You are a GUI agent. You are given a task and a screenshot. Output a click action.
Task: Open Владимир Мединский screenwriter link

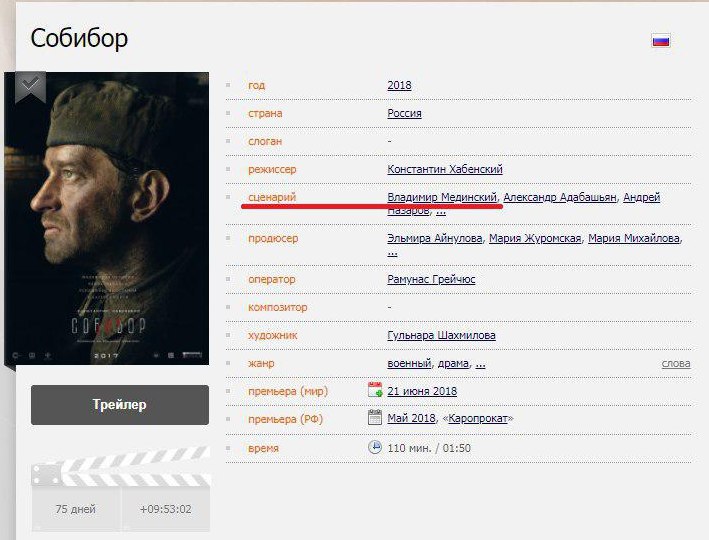point(442,197)
